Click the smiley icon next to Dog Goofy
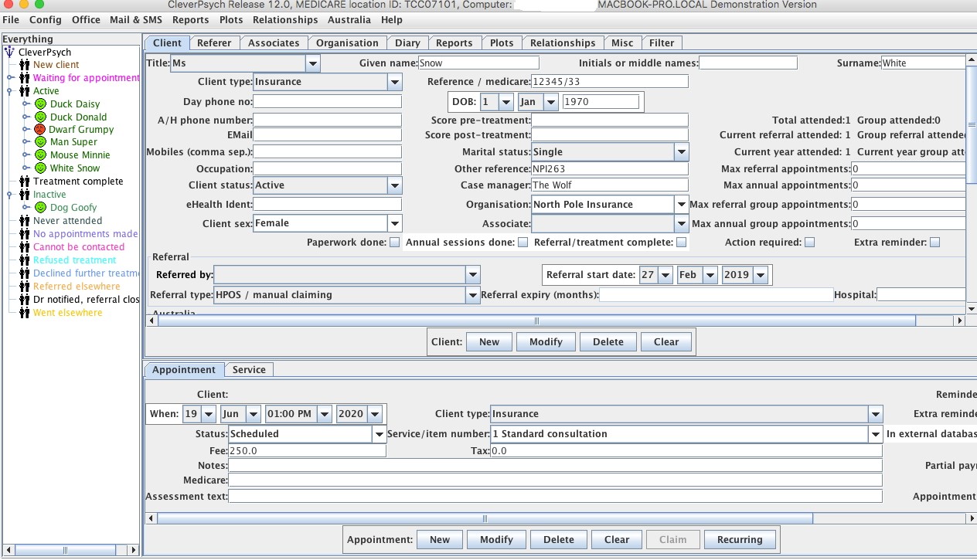 pyautogui.click(x=40, y=208)
